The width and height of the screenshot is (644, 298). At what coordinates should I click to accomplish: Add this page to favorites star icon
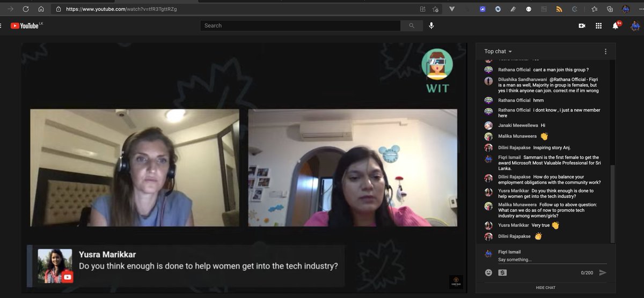436,9
